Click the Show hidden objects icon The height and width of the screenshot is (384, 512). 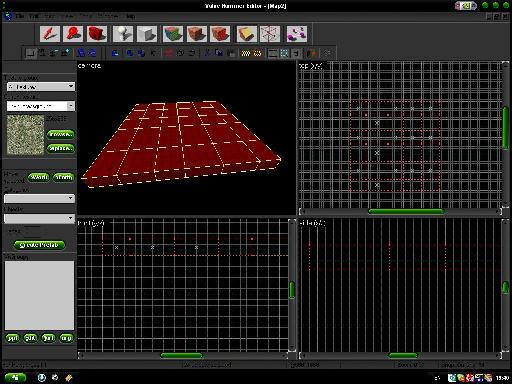[x=192, y=53]
